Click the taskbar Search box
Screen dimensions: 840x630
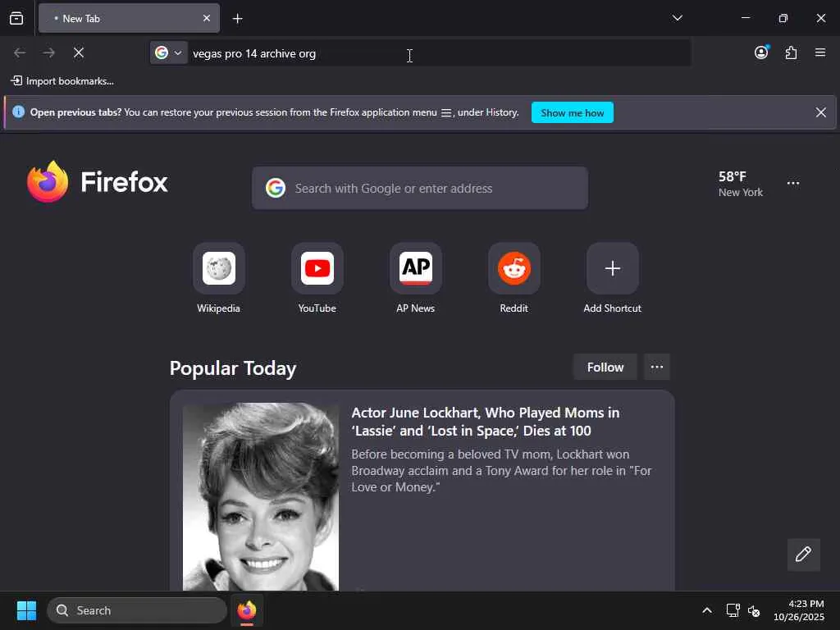pyautogui.click(x=137, y=610)
